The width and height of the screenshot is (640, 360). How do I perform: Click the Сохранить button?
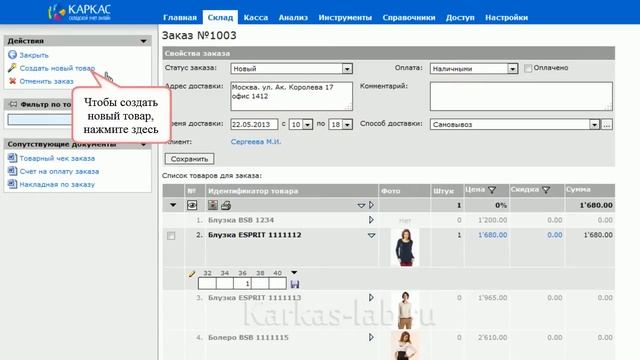coord(189,159)
